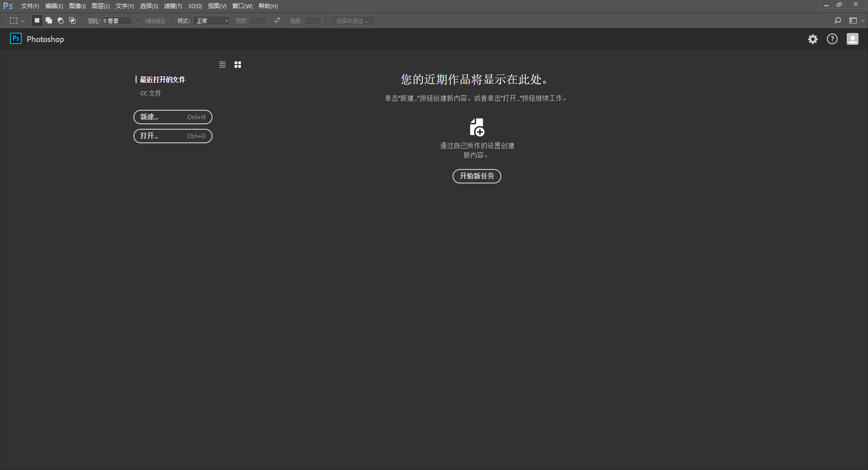Select the Add to selection icon
The image size is (868, 470).
49,21
